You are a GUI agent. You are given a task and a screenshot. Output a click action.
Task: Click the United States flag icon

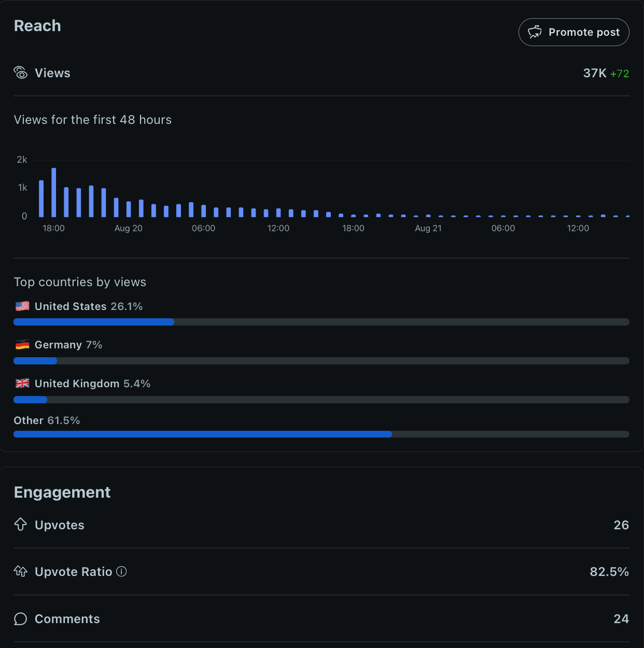tap(22, 306)
